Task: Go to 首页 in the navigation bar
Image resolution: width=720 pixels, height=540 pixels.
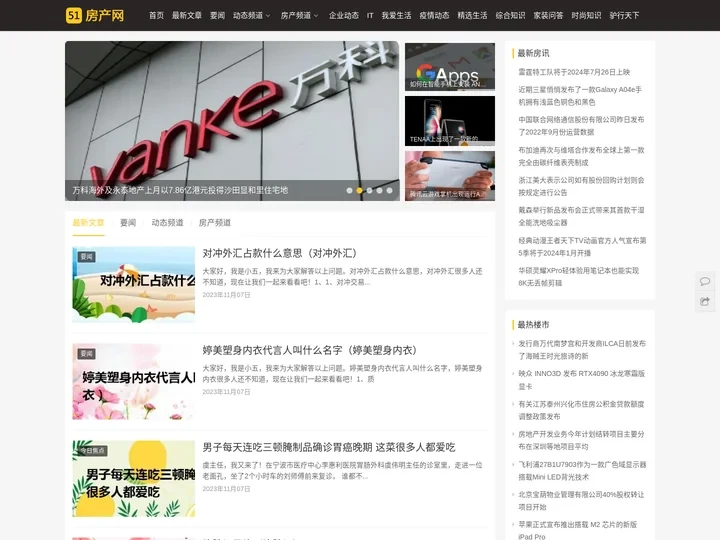Action: coord(156,16)
